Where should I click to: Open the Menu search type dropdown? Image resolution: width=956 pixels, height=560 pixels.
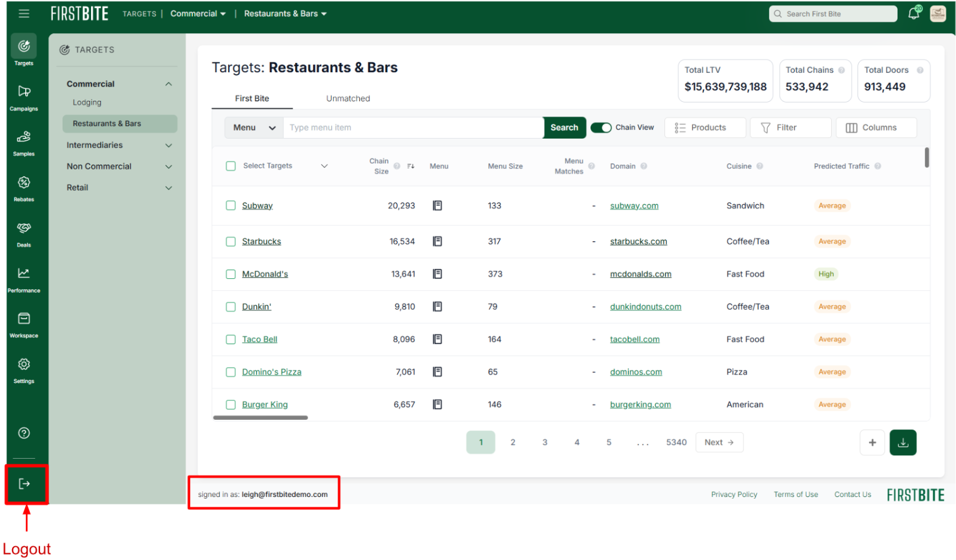[254, 128]
